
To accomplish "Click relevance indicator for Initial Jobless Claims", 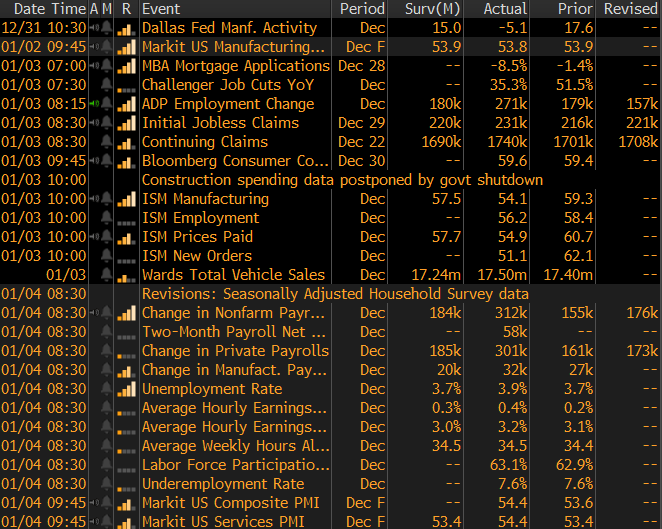I will pos(126,123).
